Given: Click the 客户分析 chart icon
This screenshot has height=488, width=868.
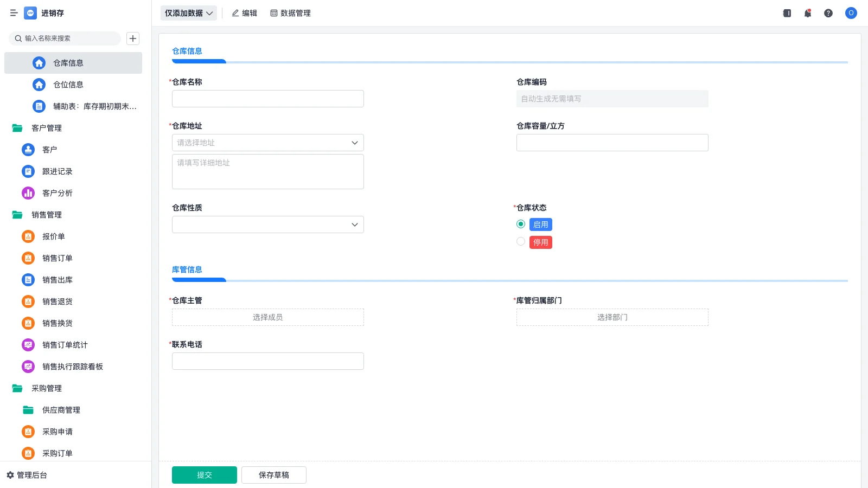Looking at the screenshot, I should (x=28, y=193).
